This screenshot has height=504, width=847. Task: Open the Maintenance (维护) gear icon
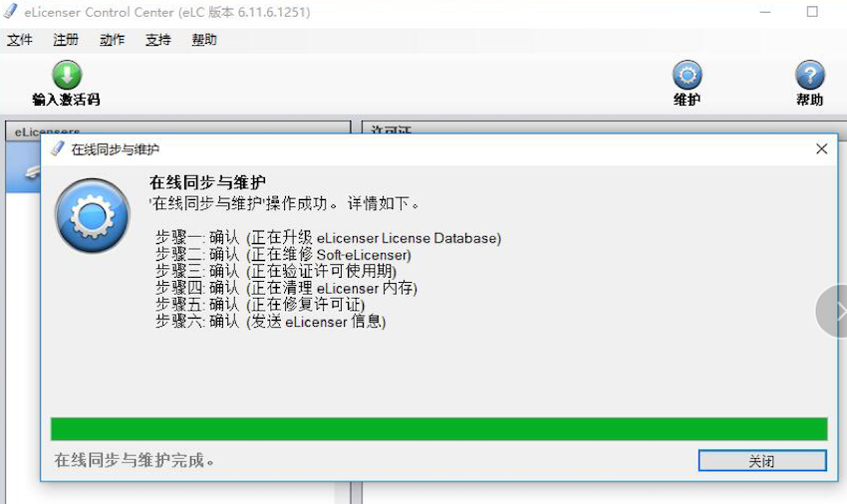coord(687,76)
